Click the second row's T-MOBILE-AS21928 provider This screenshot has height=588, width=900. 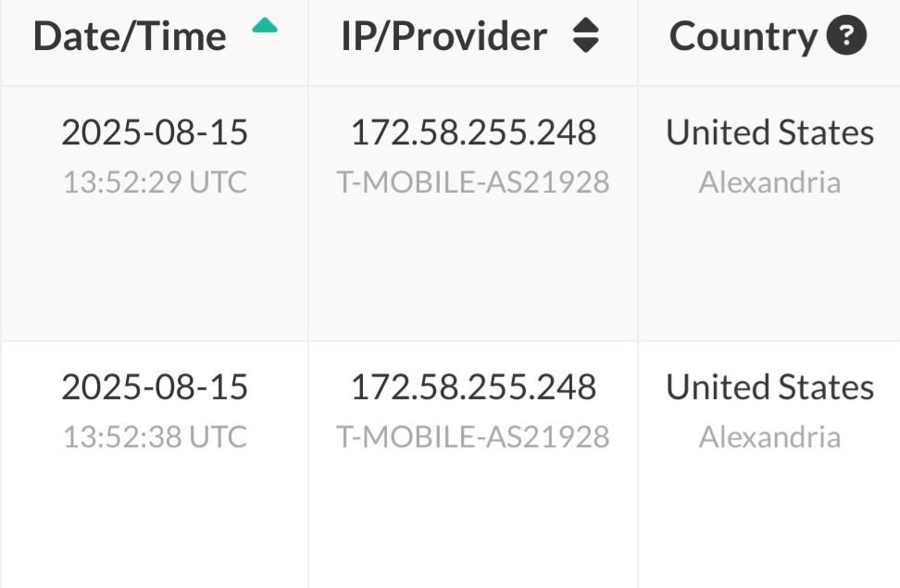coord(472,436)
